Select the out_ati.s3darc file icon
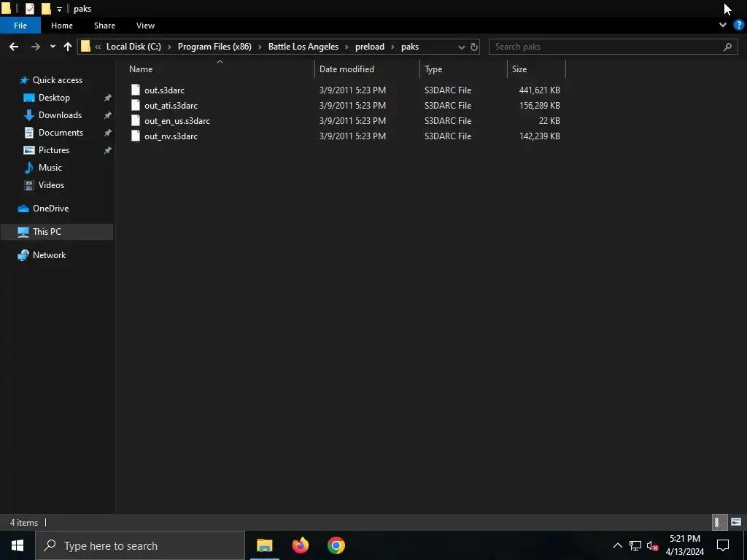The image size is (747, 560). coord(136,105)
